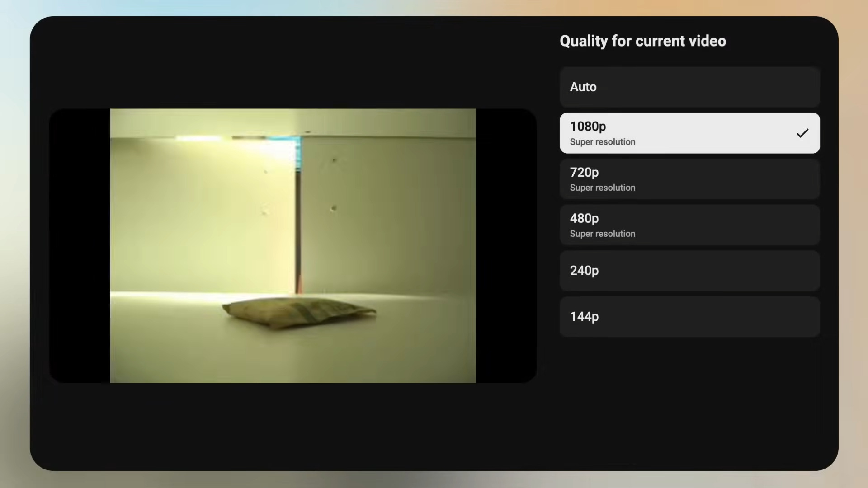
Task: Click the Super resolution label under 1080p
Action: point(602,141)
